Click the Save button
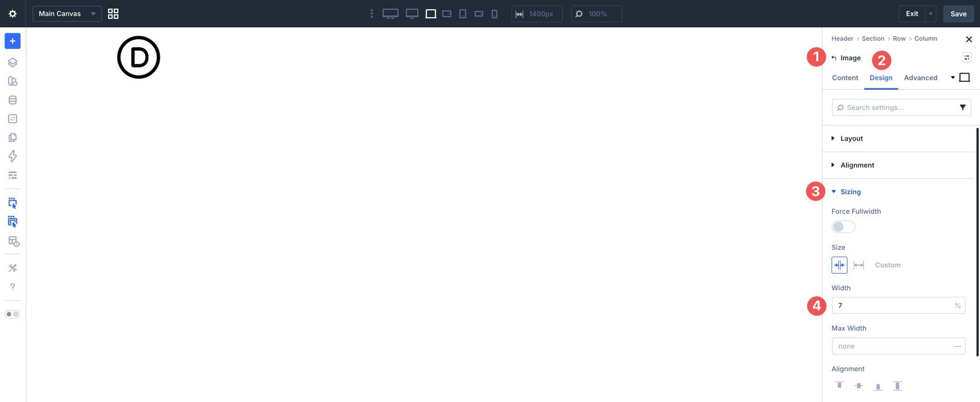This screenshot has width=980, height=402. click(958, 14)
